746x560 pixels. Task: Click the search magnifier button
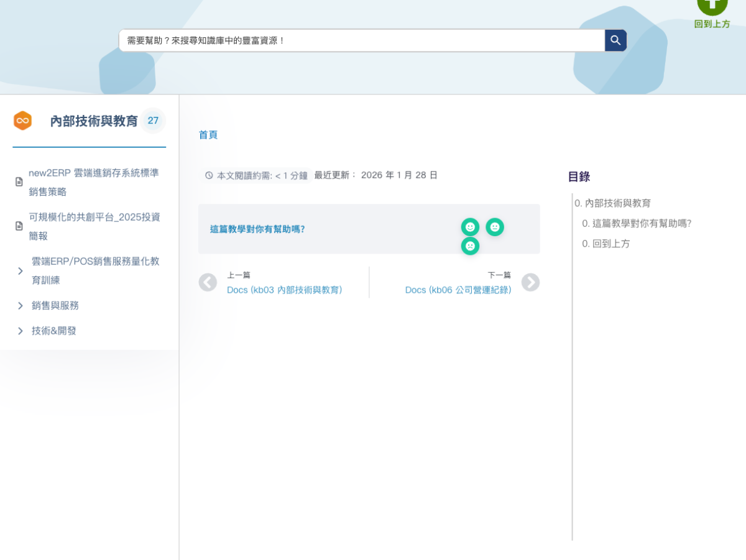pos(615,40)
